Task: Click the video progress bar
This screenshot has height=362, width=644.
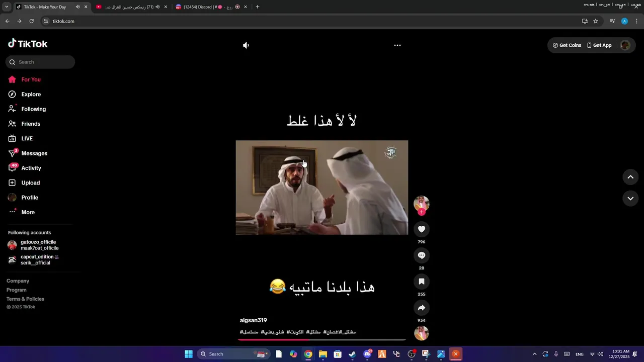Action: point(322,340)
